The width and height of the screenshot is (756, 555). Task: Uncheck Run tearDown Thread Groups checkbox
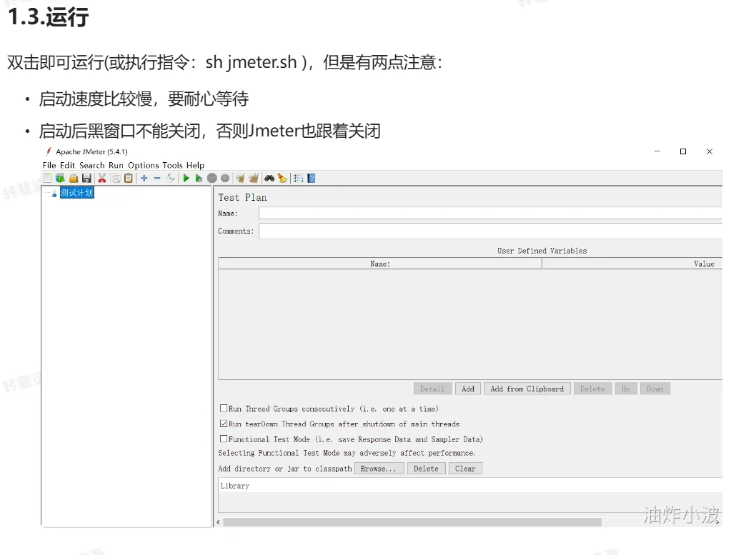pos(223,424)
